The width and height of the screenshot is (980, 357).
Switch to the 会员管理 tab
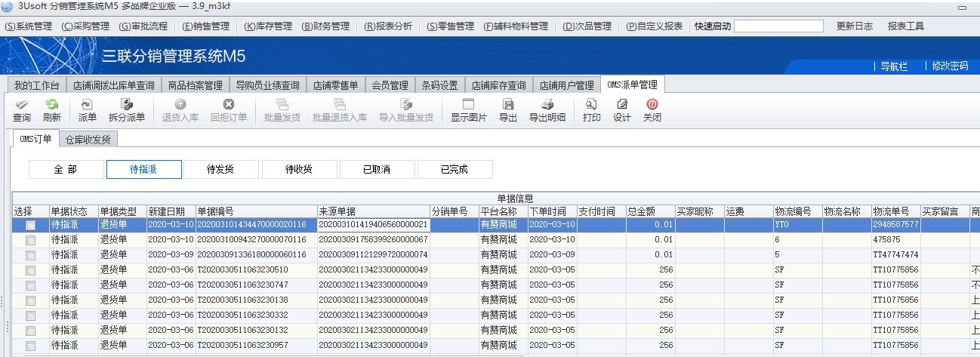pos(390,85)
